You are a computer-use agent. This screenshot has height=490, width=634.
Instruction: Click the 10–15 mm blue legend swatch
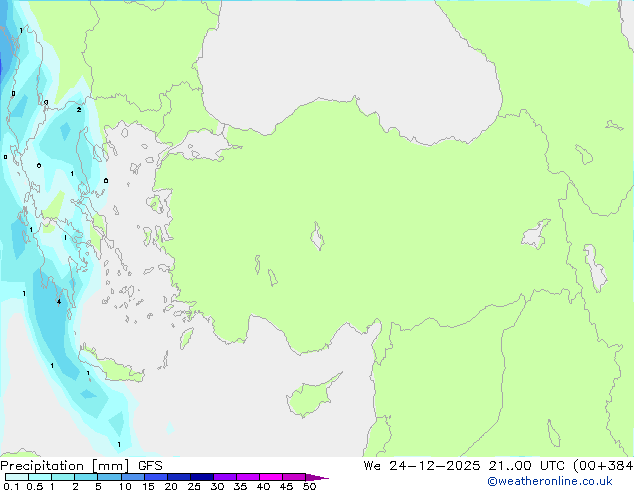(x=132, y=477)
